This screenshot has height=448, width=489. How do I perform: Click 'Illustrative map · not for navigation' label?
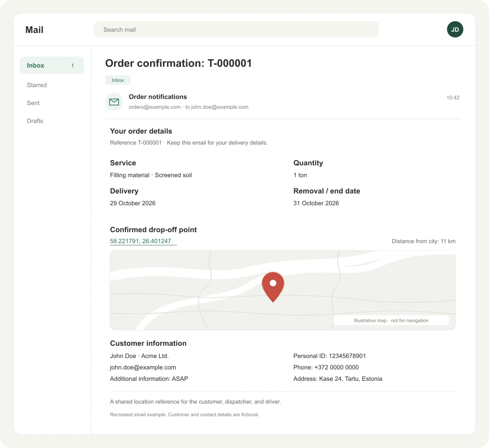391,321
